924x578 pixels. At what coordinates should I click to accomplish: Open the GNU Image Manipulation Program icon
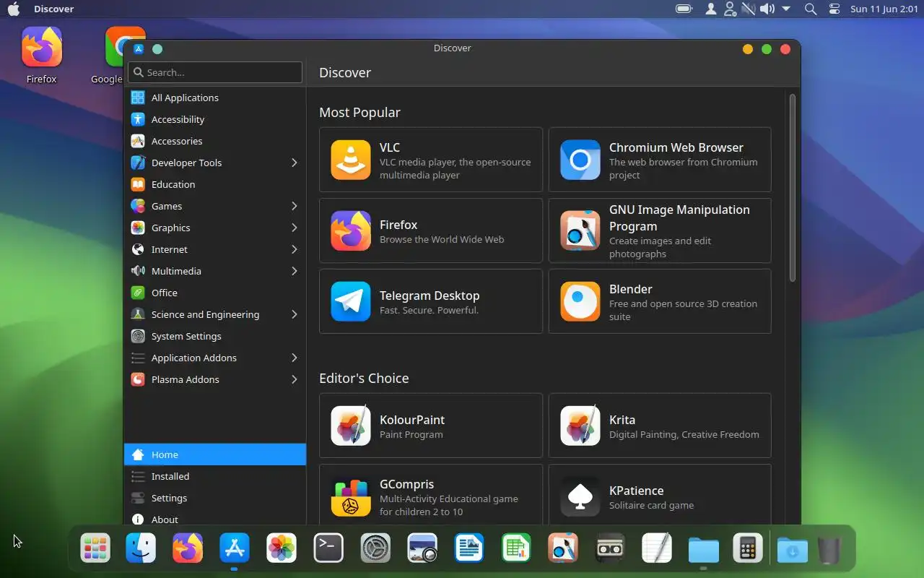pos(580,230)
